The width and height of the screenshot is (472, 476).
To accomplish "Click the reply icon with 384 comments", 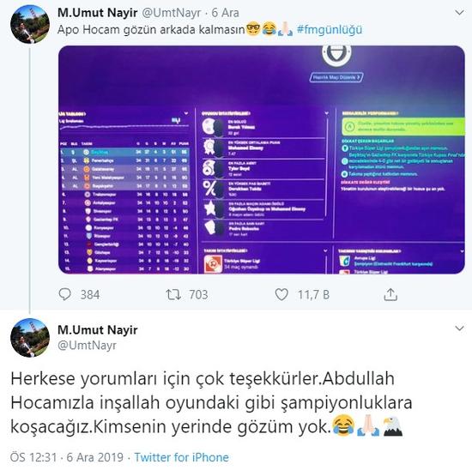I will 64,294.
